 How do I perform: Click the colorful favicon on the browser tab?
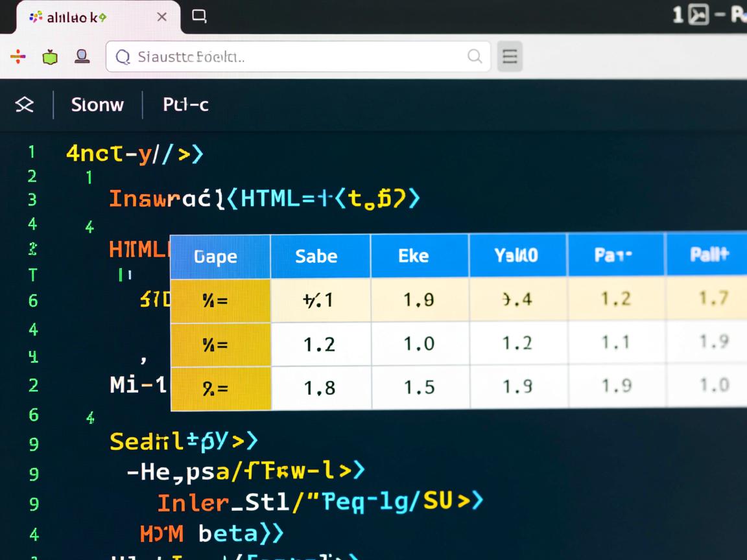pos(36,17)
